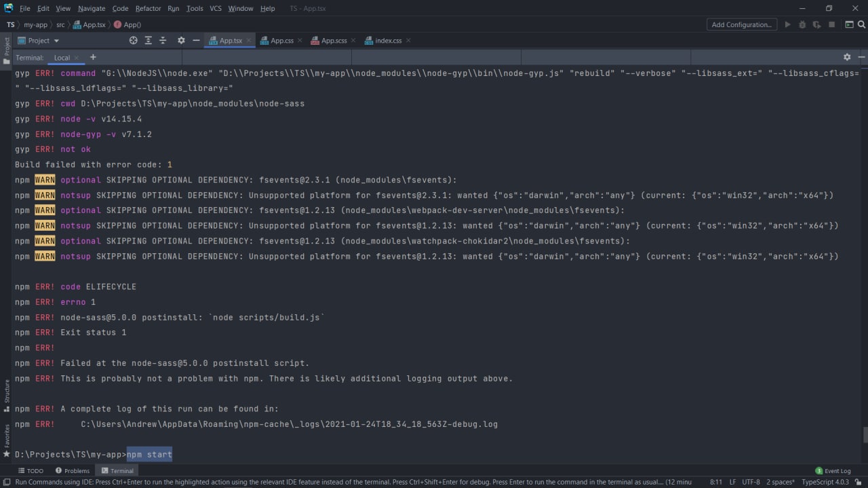
Task: Click the src breadcrumb
Action: [60, 24]
